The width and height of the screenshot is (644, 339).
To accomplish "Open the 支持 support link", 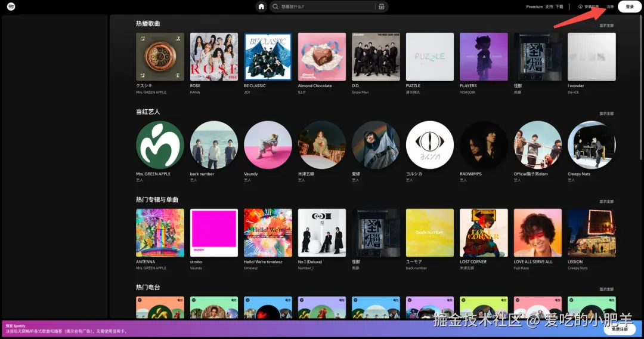I will point(549,7).
